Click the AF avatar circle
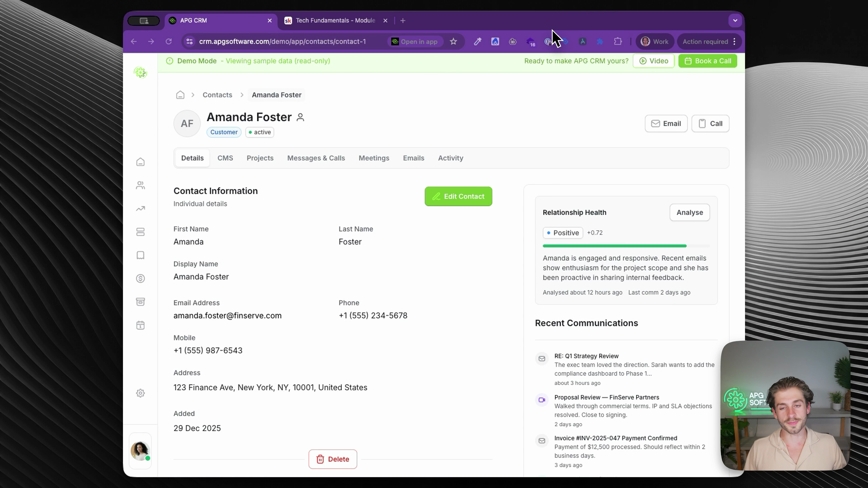The height and width of the screenshot is (488, 868). click(x=187, y=124)
